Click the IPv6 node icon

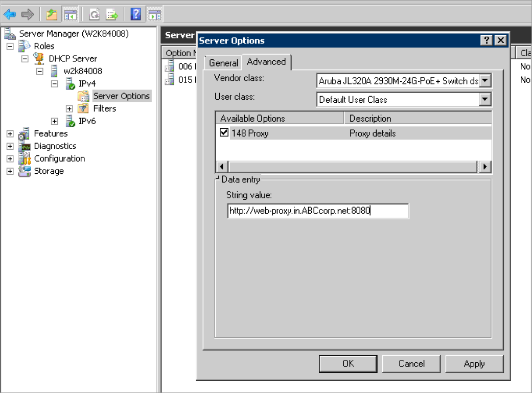[70, 121]
